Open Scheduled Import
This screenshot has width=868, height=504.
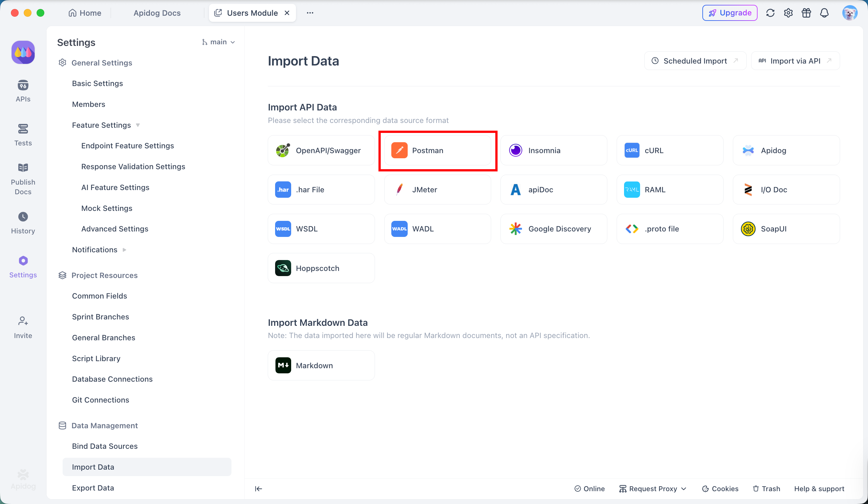click(x=695, y=61)
